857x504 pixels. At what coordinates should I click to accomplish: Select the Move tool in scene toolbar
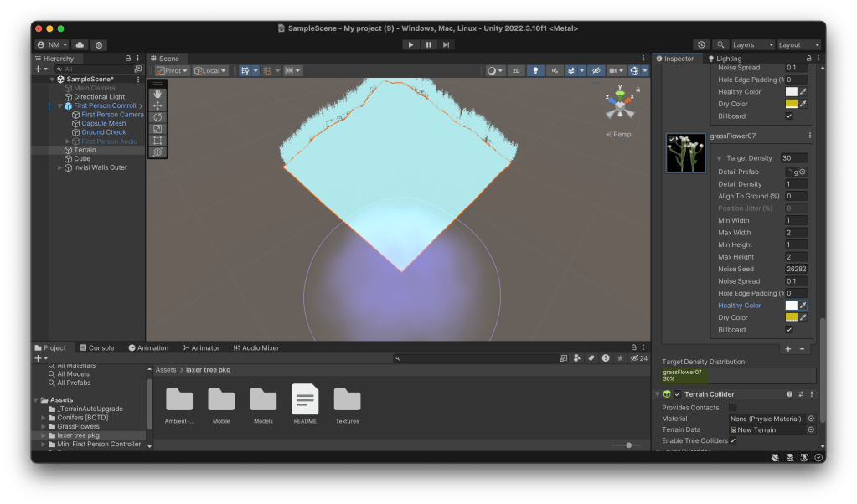click(157, 106)
